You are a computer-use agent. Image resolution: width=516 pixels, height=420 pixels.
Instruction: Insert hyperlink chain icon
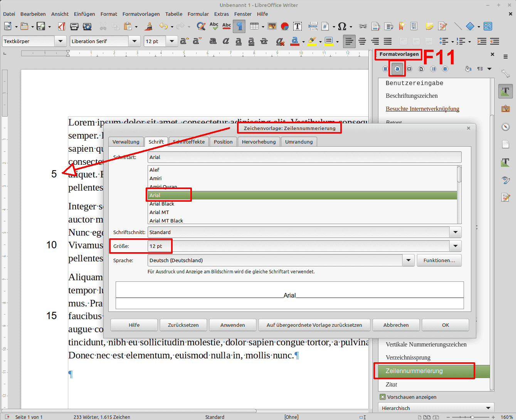coord(363,26)
